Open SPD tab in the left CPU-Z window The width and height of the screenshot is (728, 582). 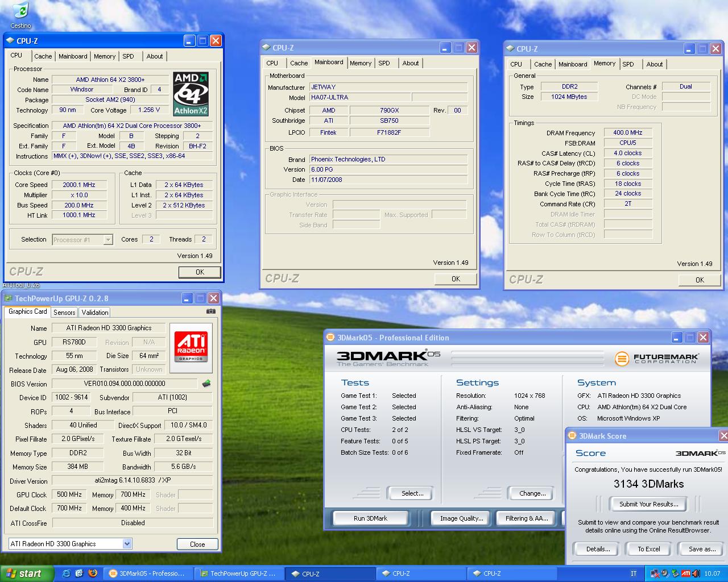tap(129, 56)
